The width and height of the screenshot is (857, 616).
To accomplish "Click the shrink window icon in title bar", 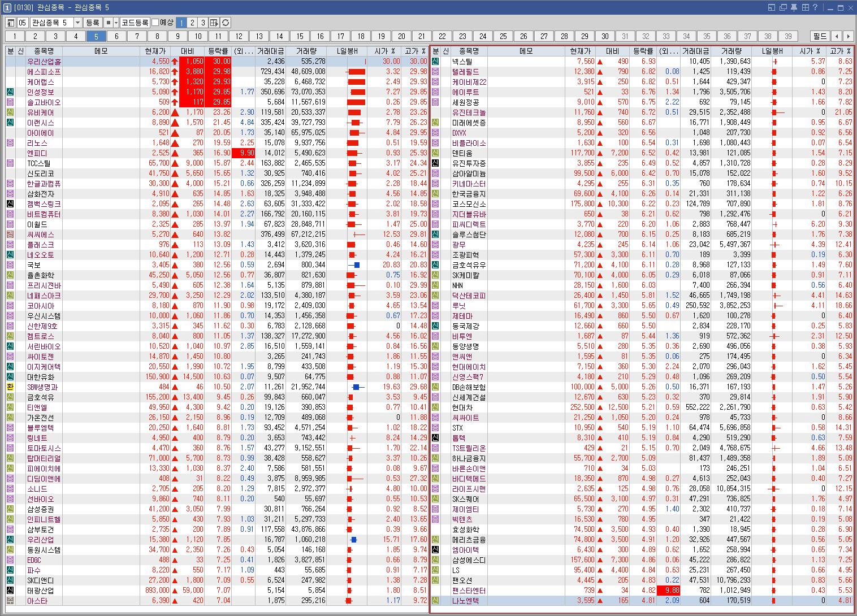I will (772, 7).
